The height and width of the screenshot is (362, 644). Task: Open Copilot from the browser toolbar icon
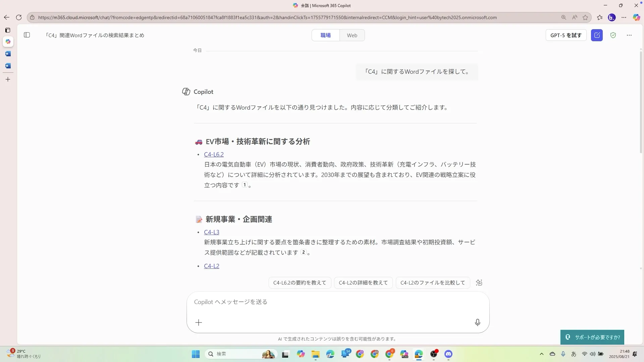[x=636, y=17]
